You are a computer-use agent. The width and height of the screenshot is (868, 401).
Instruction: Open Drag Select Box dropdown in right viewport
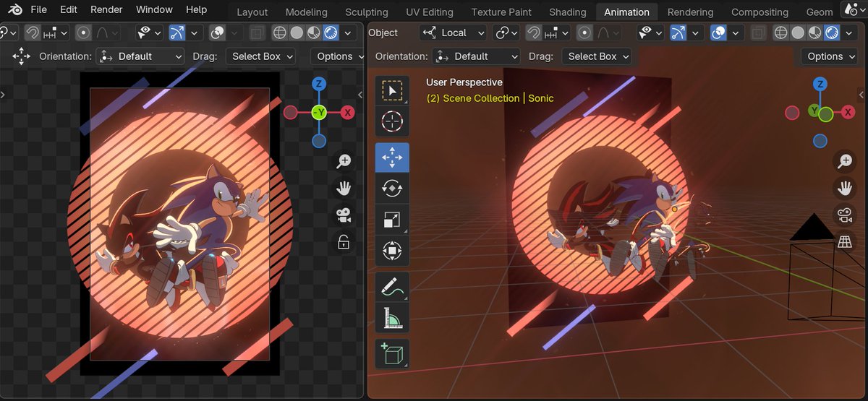point(597,56)
